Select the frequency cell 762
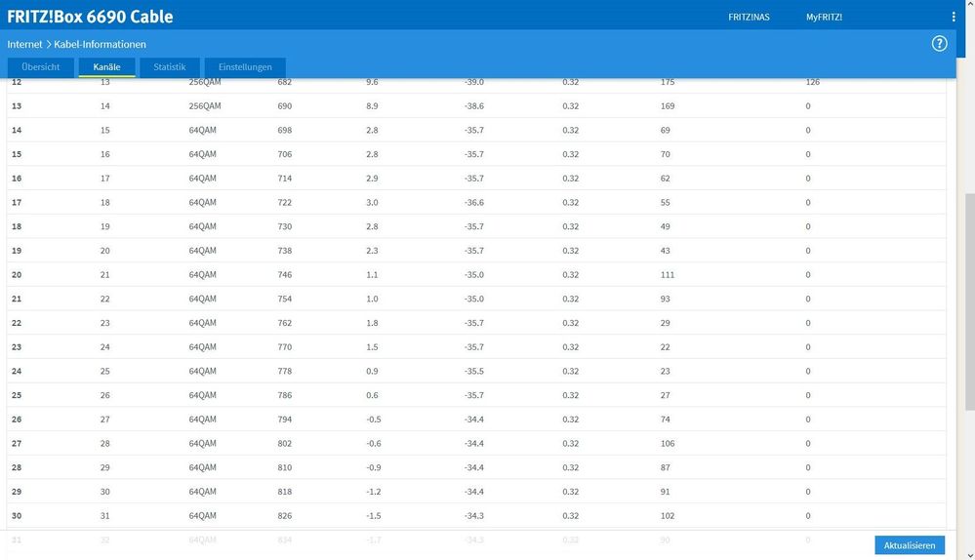 285,323
